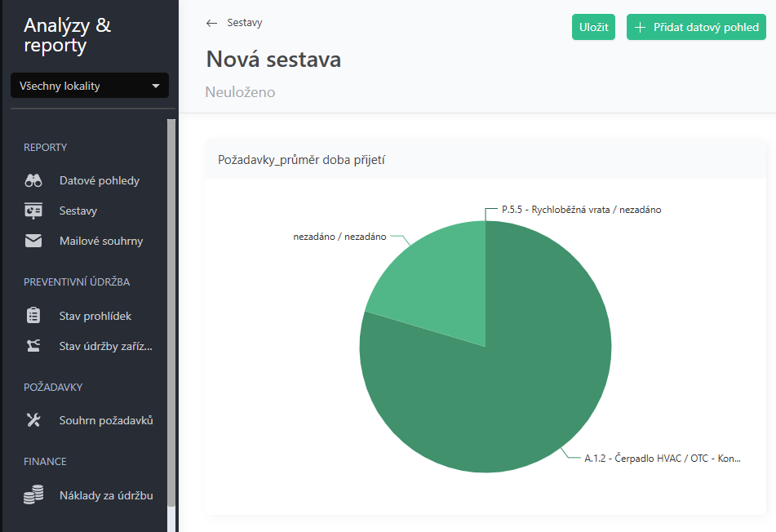Click the 'POŽADAVKY' section heading
The image size is (776, 532).
pos(53,387)
